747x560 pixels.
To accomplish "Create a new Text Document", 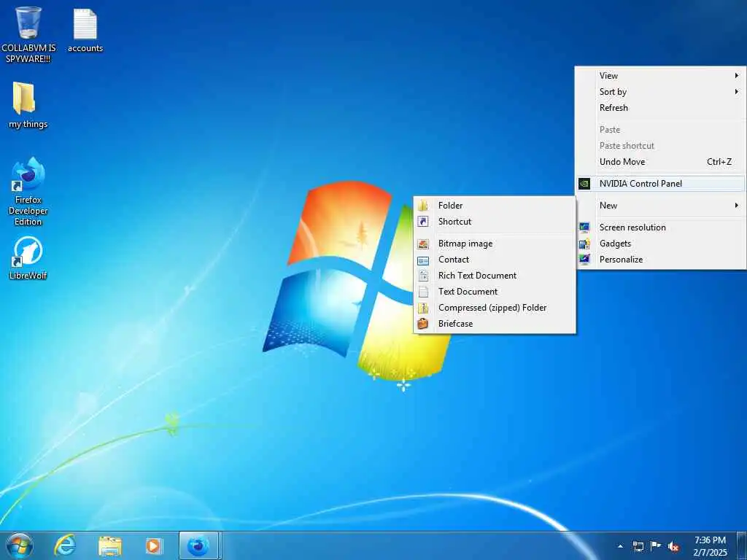I will tap(495, 292).
